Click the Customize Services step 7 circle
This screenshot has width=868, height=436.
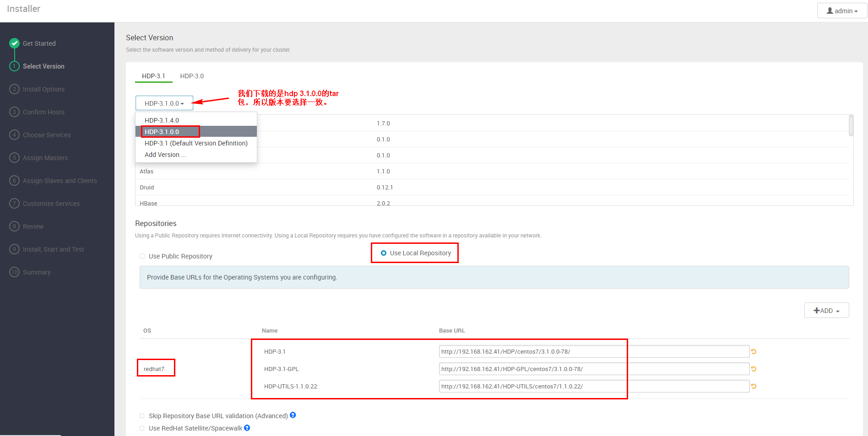15,203
